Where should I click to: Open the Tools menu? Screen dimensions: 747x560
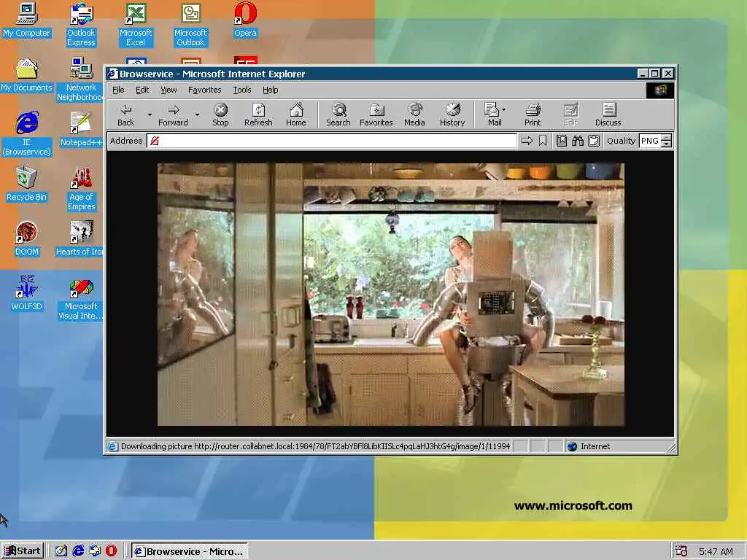coord(242,90)
